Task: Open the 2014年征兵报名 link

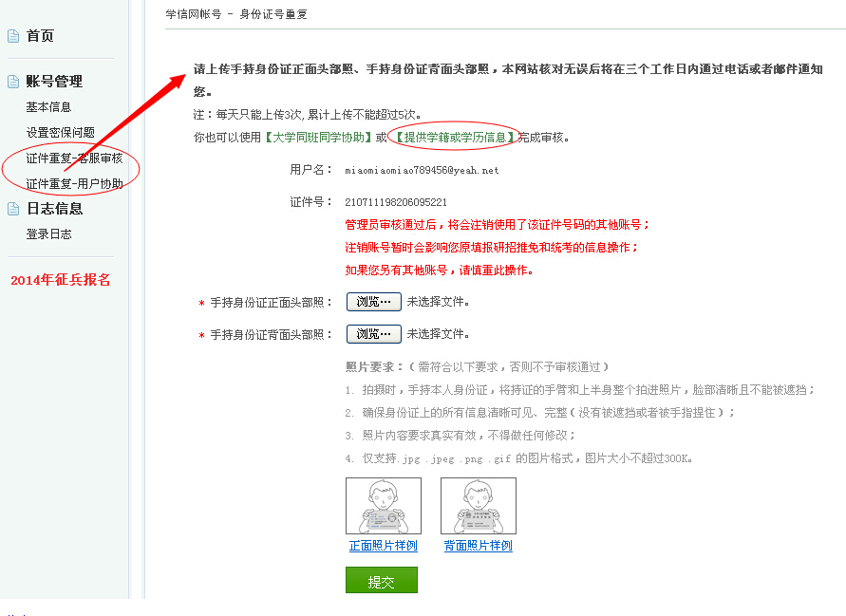Action: (x=61, y=280)
